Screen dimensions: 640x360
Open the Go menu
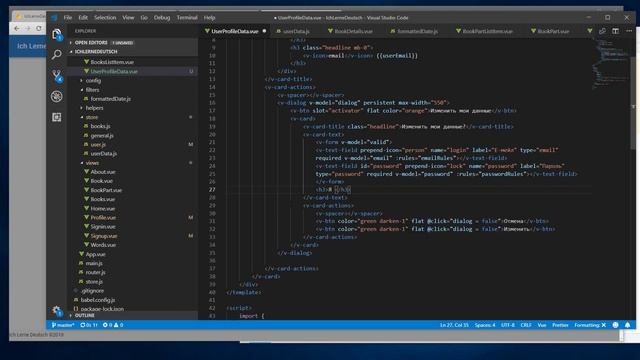point(144,18)
